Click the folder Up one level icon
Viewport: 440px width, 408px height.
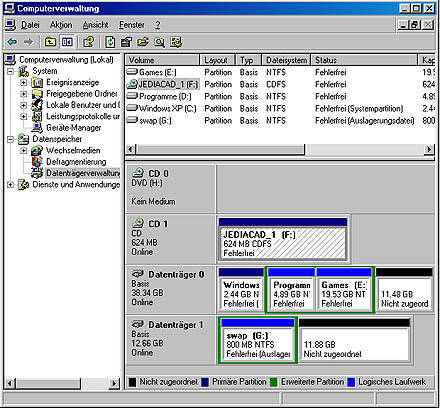point(50,42)
